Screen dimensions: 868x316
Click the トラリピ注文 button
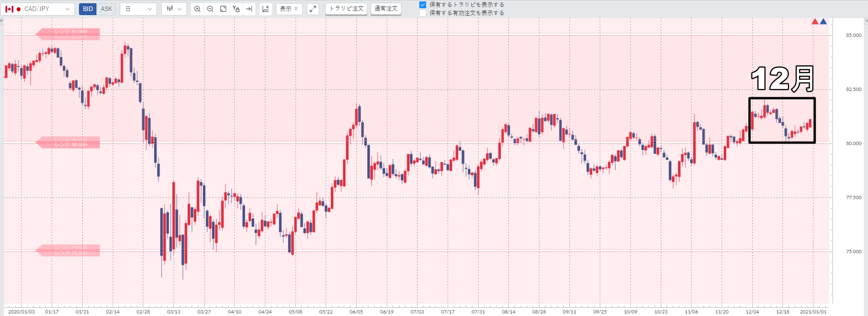point(346,9)
